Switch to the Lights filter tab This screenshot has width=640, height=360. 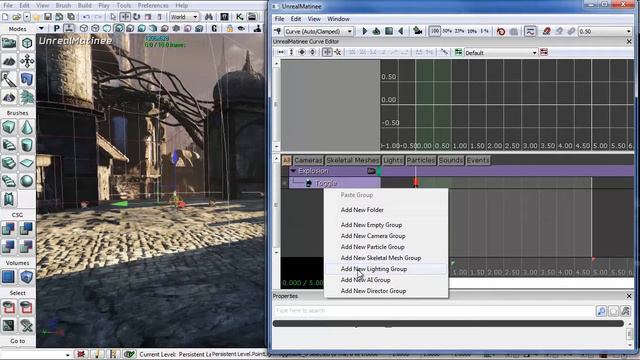(x=393, y=160)
